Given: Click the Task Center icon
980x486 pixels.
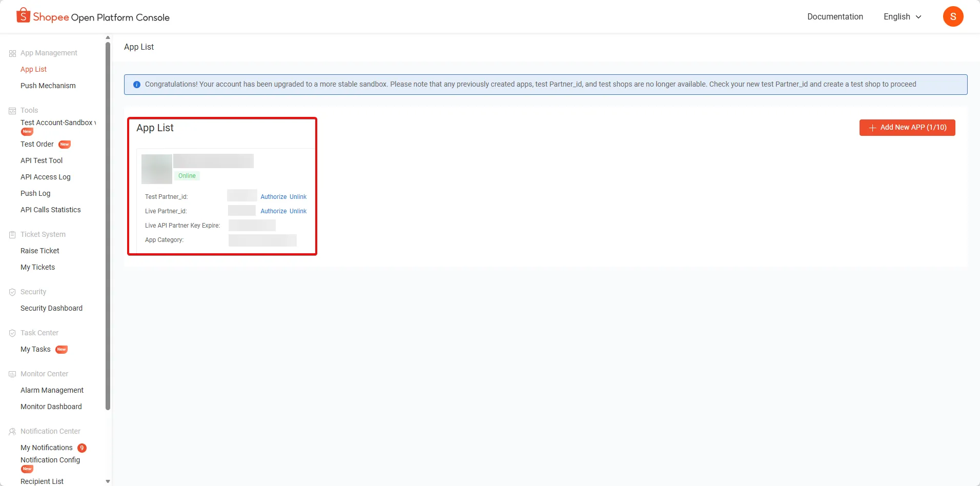Looking at the screenshot, I should 12,333.
